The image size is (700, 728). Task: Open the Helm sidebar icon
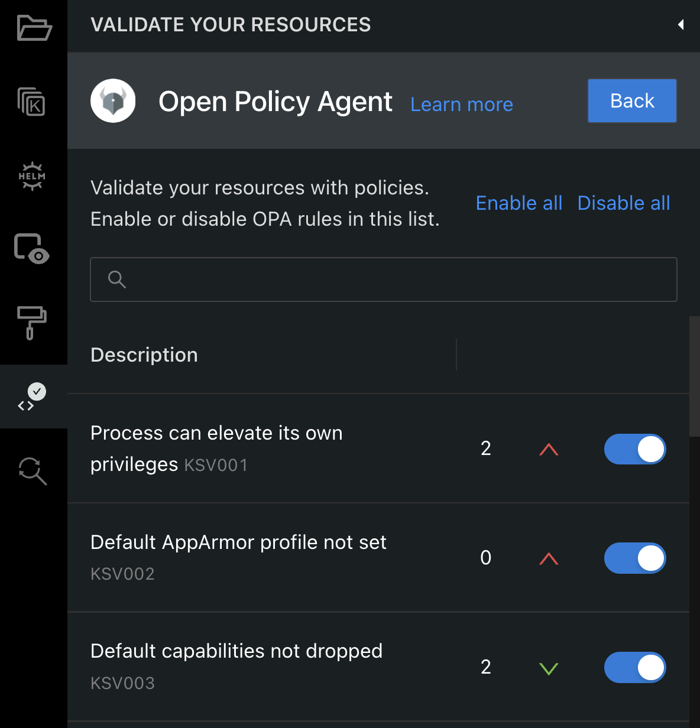pos(32,176)
